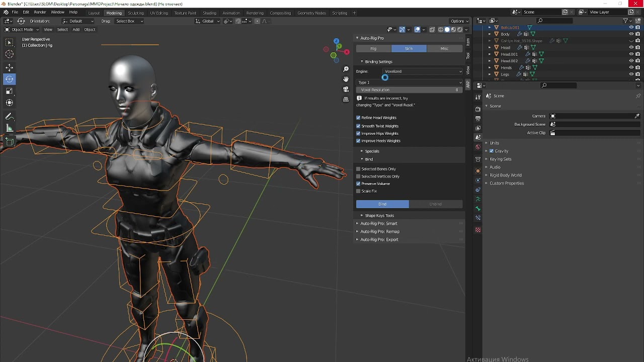Expand the Units section in Scene properties
Image resolution: width=644 pixels, height=362 pixels.
(494, 143)
